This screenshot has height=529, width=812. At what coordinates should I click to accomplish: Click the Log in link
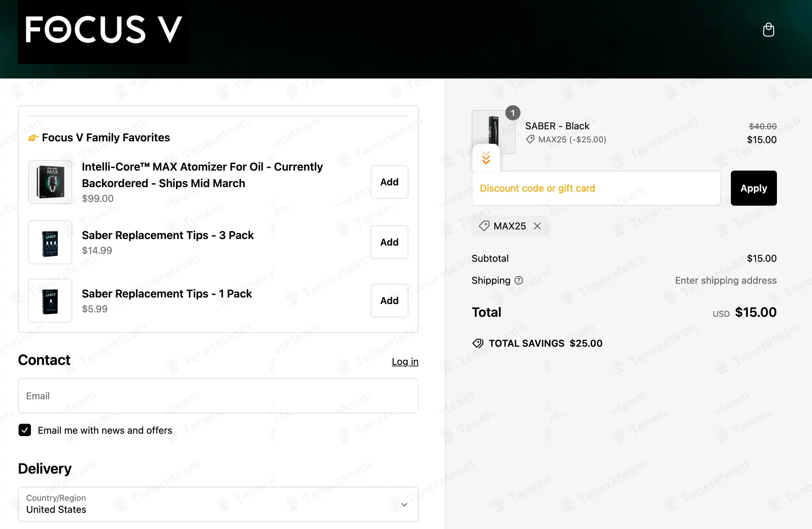[x=405, y=361]
